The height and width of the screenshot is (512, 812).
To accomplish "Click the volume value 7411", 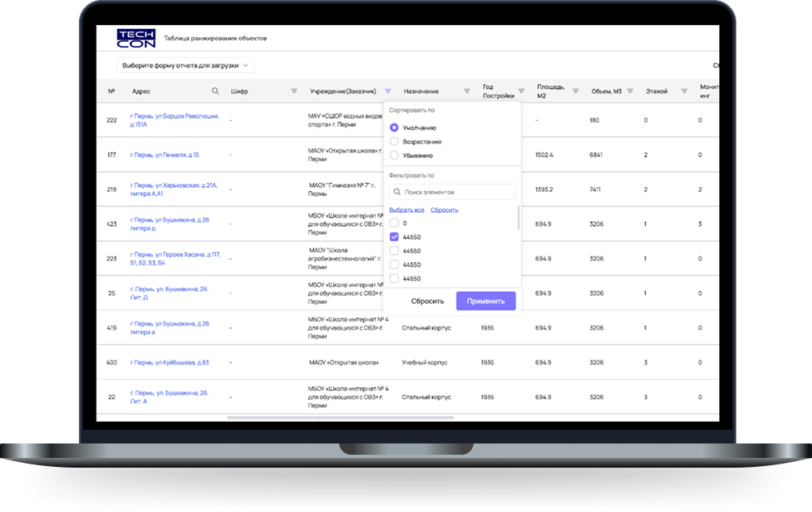I will pyautogui.click(x=595, y=189).
